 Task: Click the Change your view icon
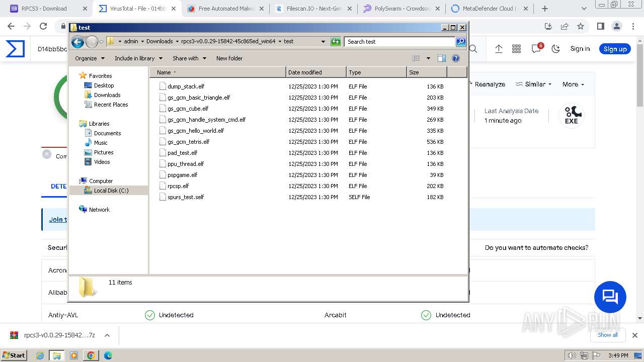[416, 58]
